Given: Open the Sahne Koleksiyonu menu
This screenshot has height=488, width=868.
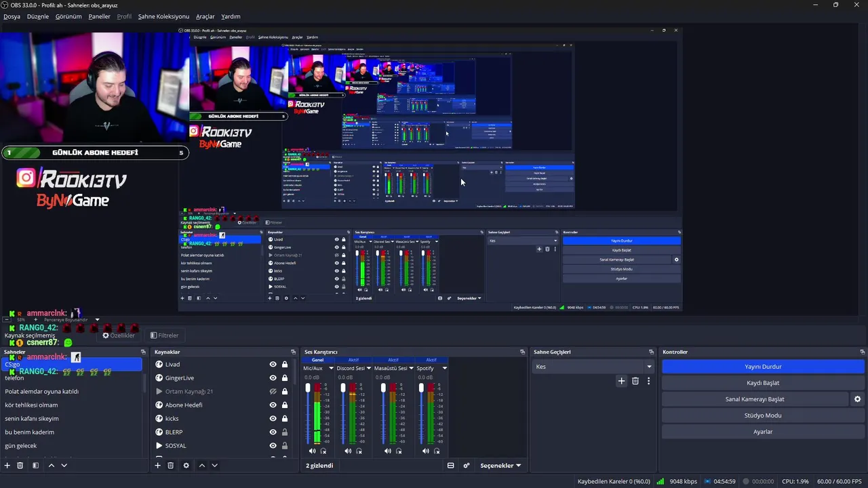Looking at the screenshot, I should [x=163, y=16].
